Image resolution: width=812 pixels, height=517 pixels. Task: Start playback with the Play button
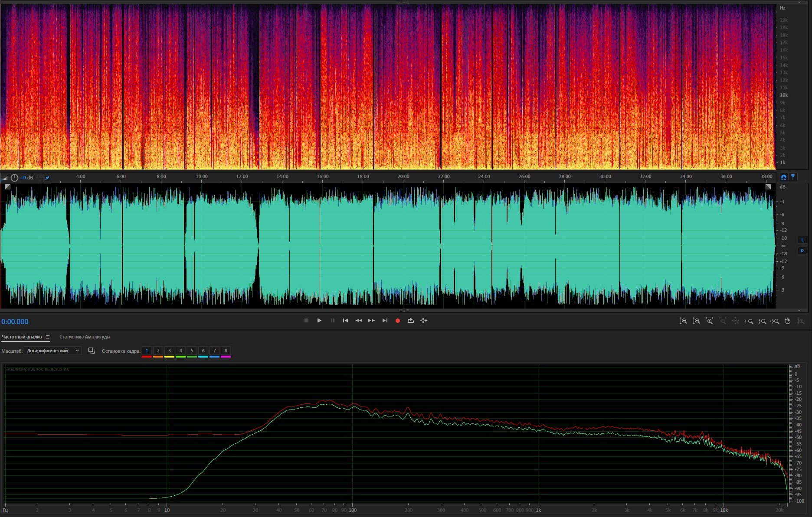tap(319, 321)
